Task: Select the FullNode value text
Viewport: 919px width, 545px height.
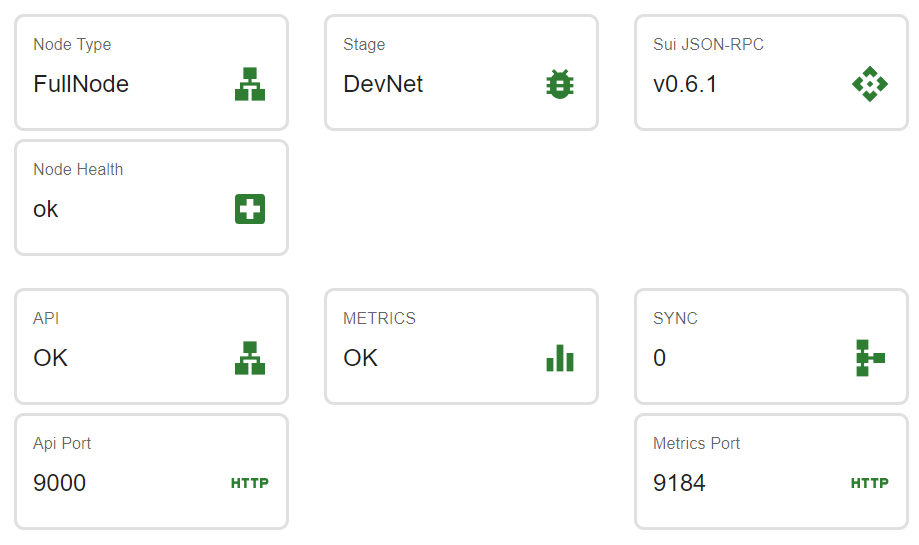Action: pyautogui.click(x=81, y=84)
